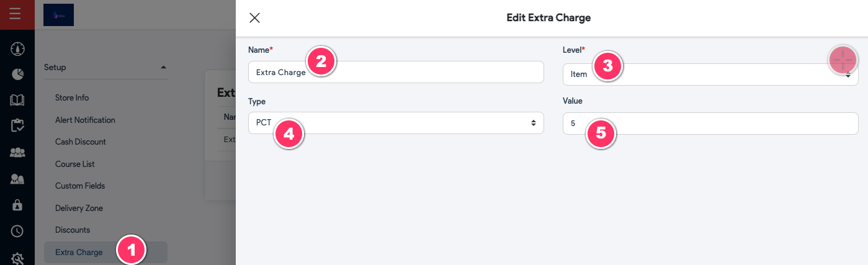
Task: Select Store Info in Setup menu
Action: pos(72,98)
